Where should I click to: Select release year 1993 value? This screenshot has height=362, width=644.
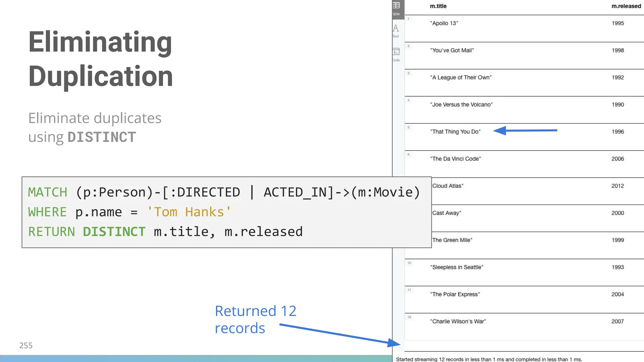[x=618, y=267]
